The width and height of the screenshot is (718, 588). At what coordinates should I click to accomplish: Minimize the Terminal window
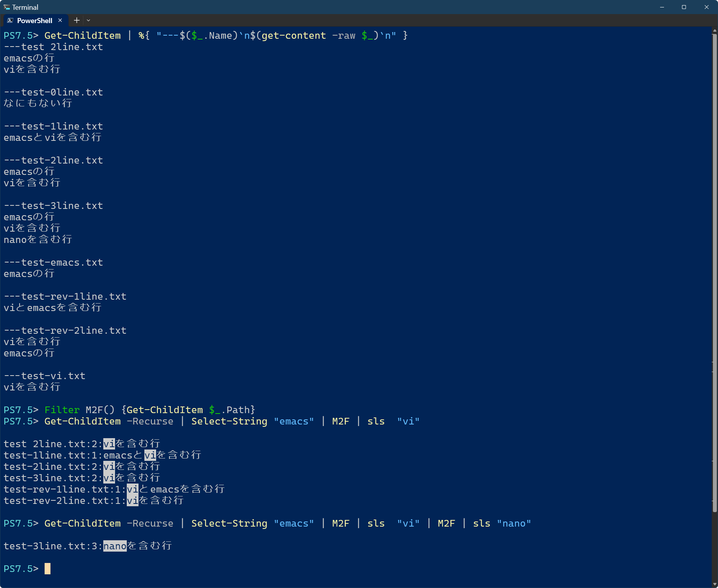point(662,7)
